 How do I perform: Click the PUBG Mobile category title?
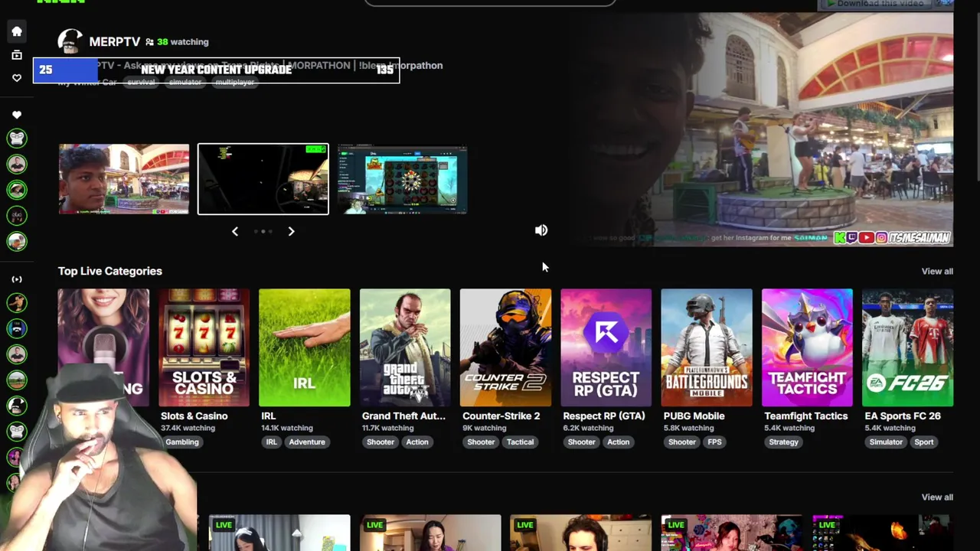click(x=694, y=416)
